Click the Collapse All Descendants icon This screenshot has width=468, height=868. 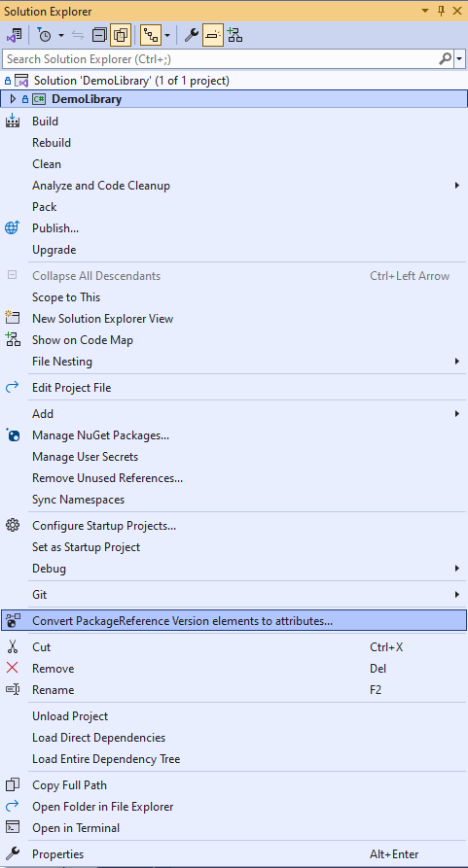pos(13,274)
